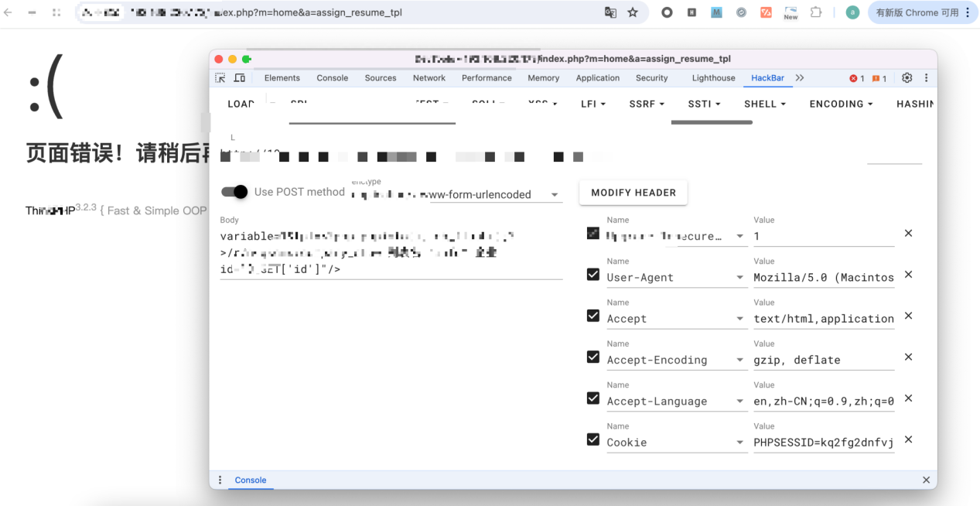
Task: Delete the Cookie header row using X
Action: tap(908, 439)
